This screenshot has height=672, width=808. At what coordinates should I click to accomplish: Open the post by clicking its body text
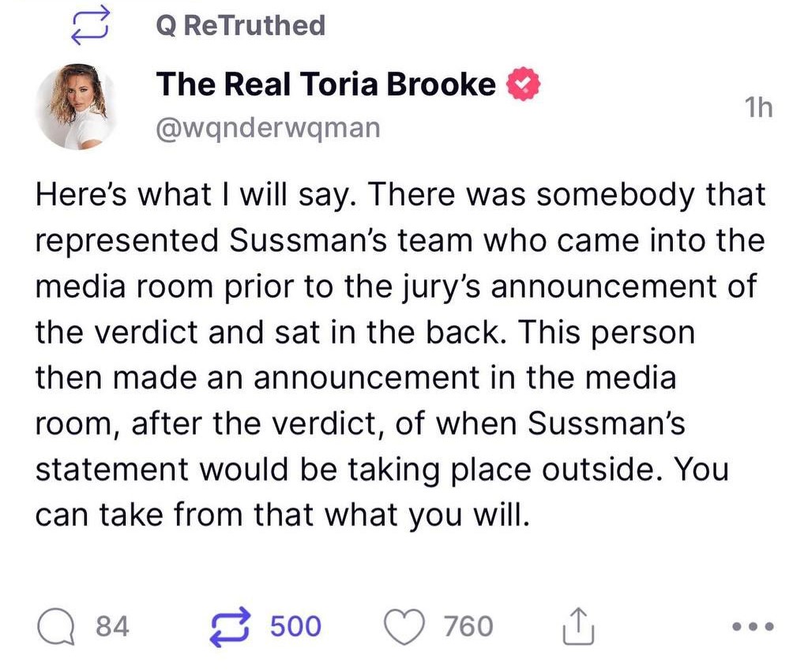[x=400, y=355]
